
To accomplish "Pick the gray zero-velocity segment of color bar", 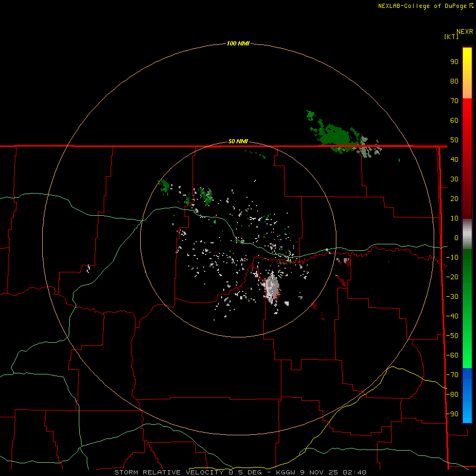I will pyautogui.click(x=467, y=234).
